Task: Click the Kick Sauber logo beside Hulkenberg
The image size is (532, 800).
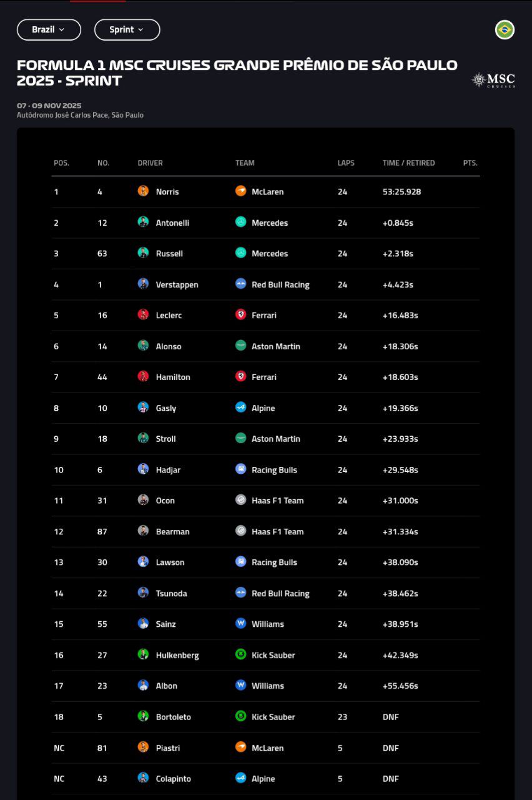Action: coord(240,655)
